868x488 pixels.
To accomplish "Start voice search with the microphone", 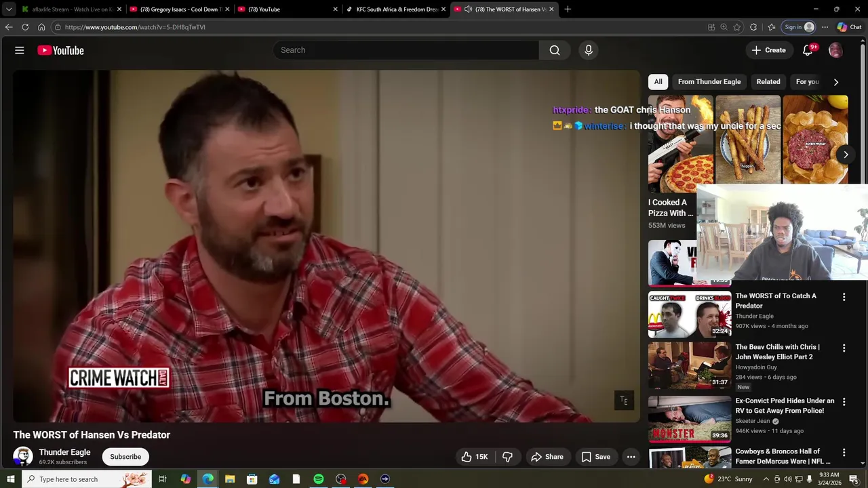I will click(589, 50).
